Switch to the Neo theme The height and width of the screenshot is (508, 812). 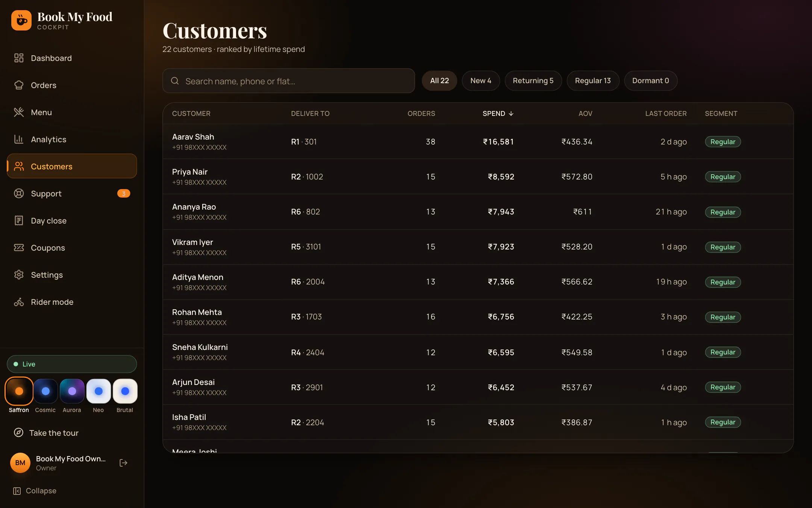pyautogui.click(x=98, y=391)
